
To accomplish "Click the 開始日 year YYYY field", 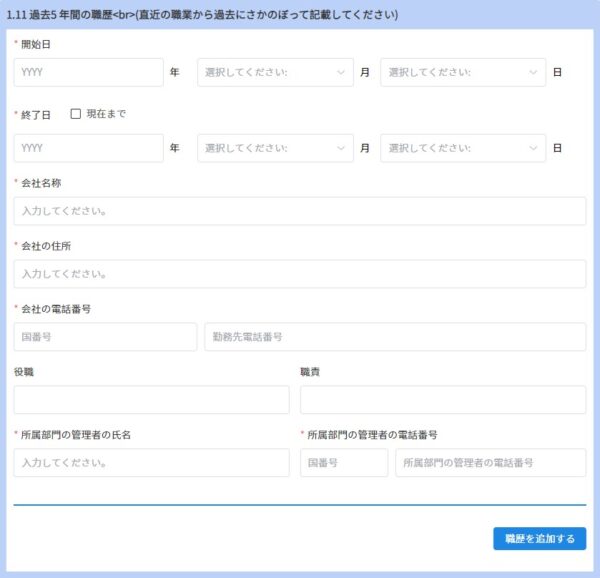I will pos(88,72).
